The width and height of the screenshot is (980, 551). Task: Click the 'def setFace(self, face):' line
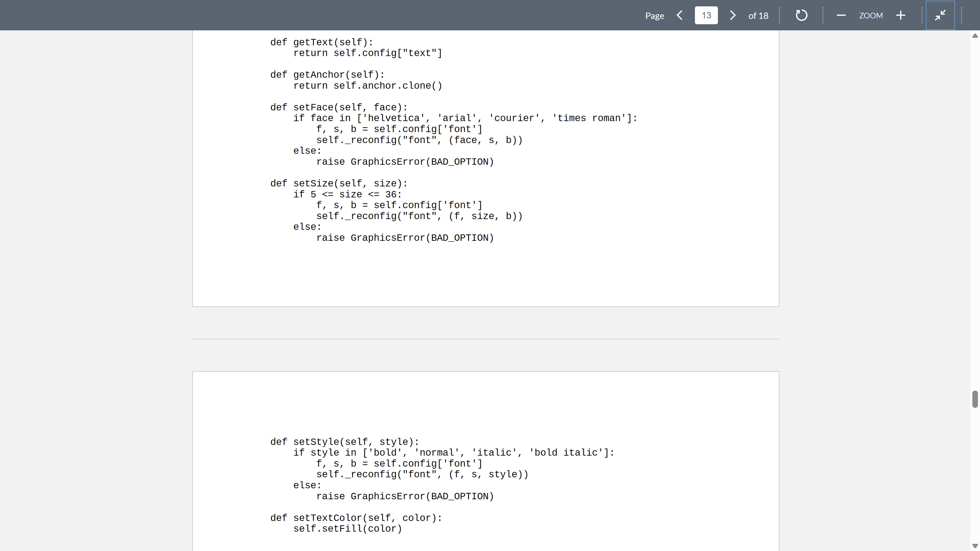tap(339, 108)
